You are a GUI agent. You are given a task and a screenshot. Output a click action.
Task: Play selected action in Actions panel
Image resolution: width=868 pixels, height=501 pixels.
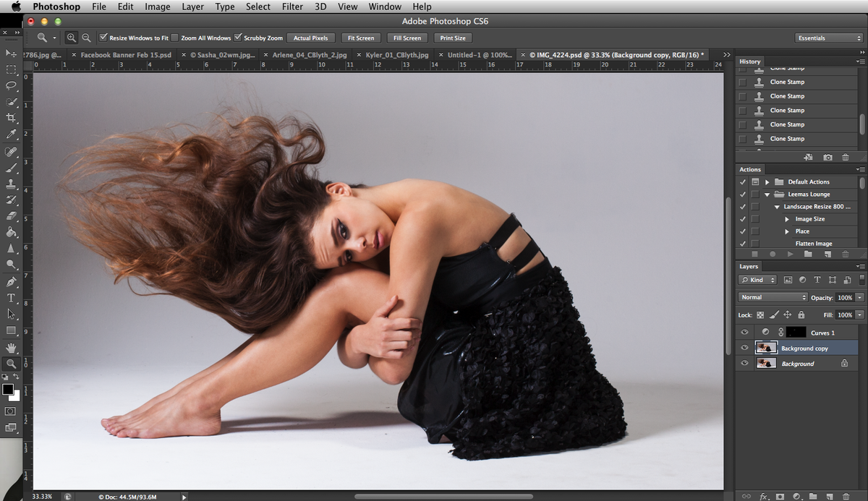pos(790,254)
